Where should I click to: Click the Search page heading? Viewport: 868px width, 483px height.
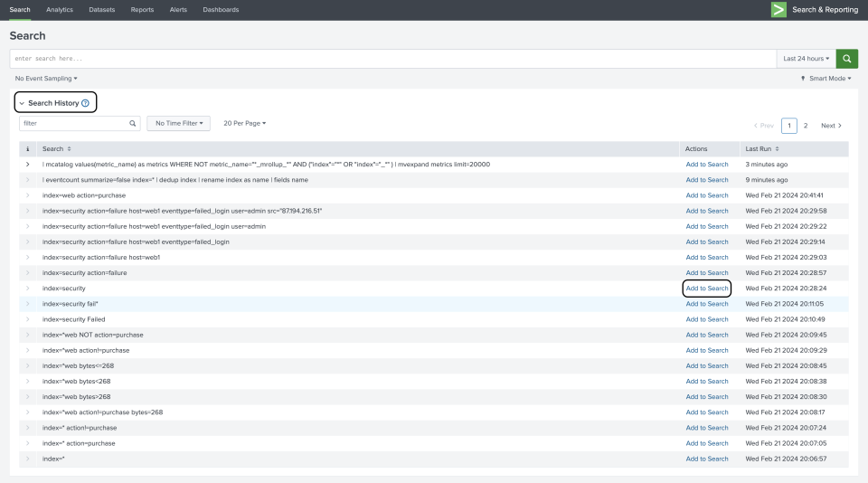pyautogui.click(x=28, y=36)
